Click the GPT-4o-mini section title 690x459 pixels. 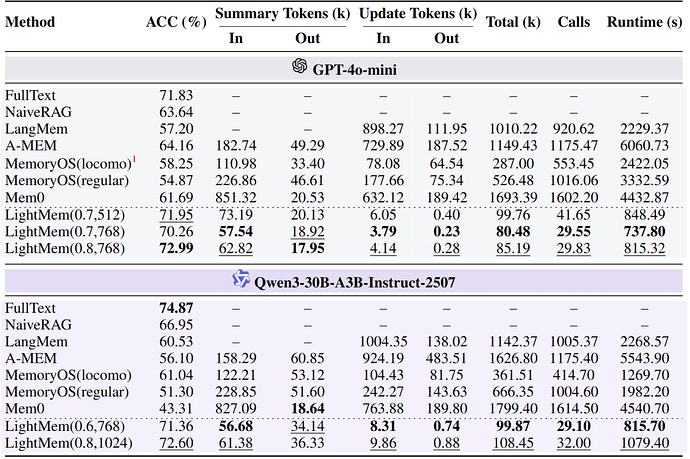click(x=354, y=66)
